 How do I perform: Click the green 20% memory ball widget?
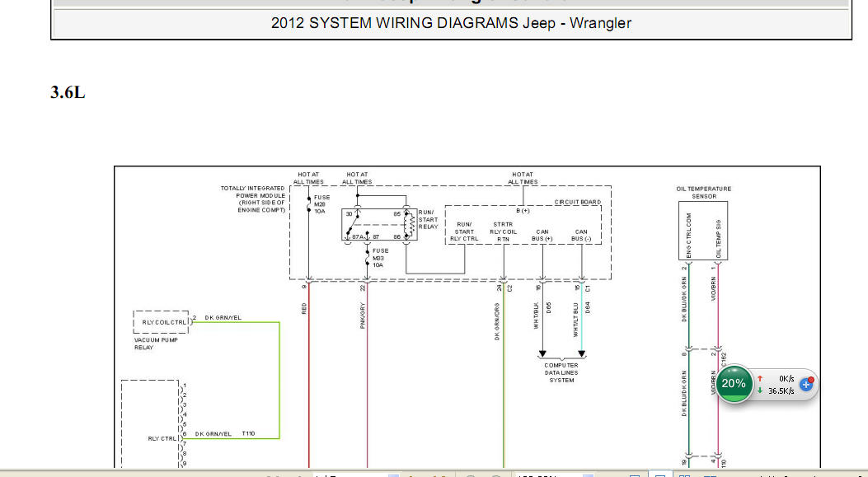click(x=734, y=383)
